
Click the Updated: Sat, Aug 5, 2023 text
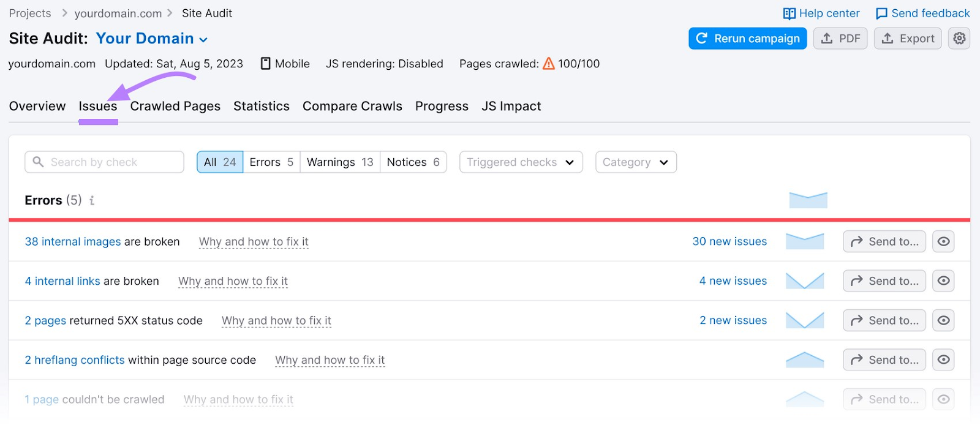tap(174, 64)
